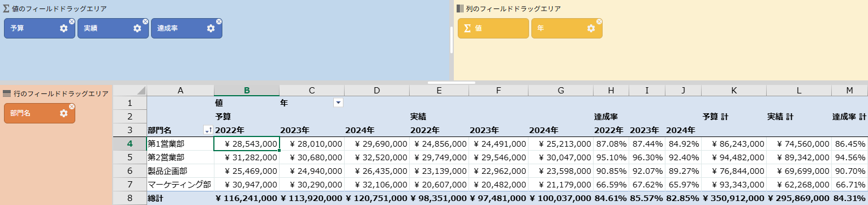The height and width of the screenshot is (205, 868).
Task: Open settings gear on 年 column field chip
Action: click(591, 28)
